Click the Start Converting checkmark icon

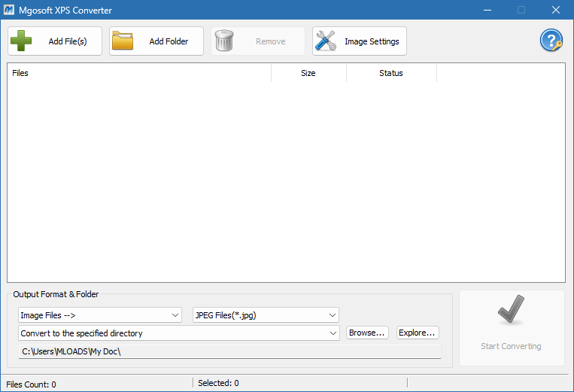[x=511, y=310]
